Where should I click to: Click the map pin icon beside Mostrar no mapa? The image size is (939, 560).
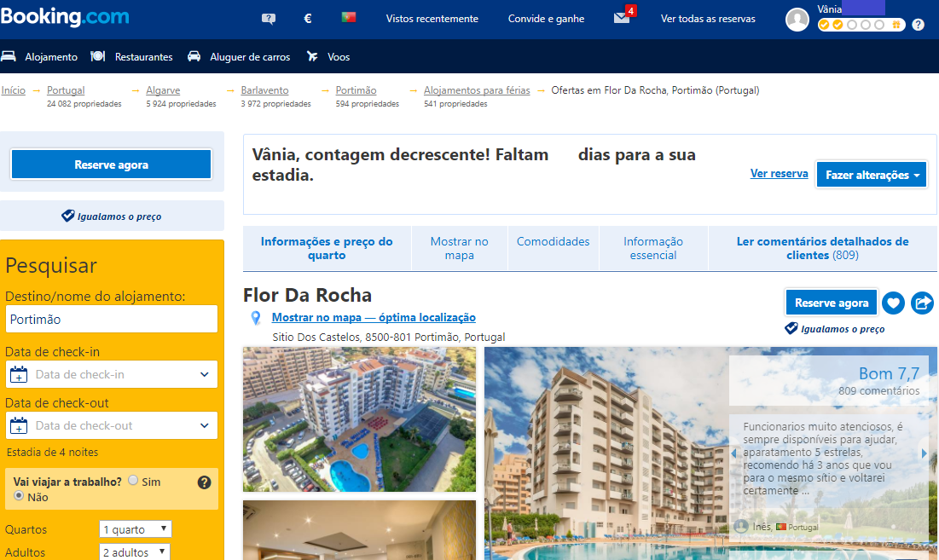tap(256, 318)
